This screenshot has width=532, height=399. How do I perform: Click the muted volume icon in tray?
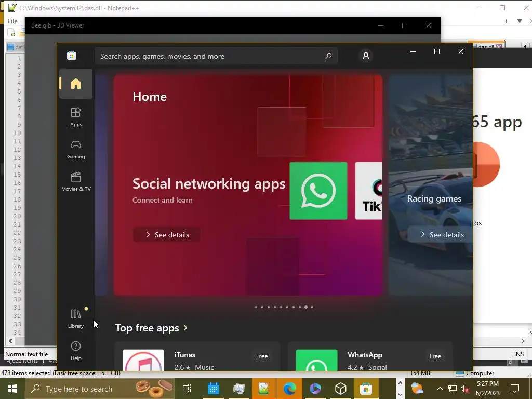click(465, 389)
